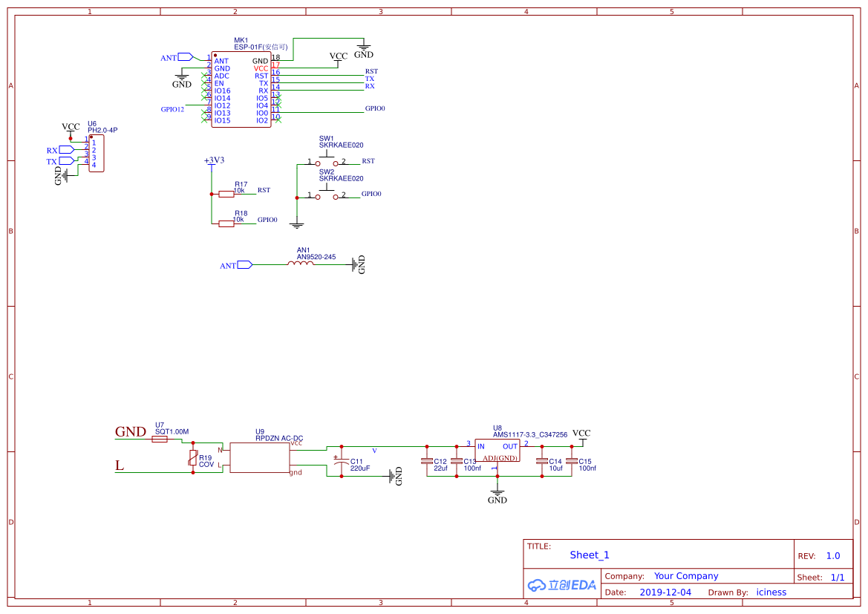Click the date '2019-12-04'
Screen dimensions: 868x614
click(x=665, y=592)
